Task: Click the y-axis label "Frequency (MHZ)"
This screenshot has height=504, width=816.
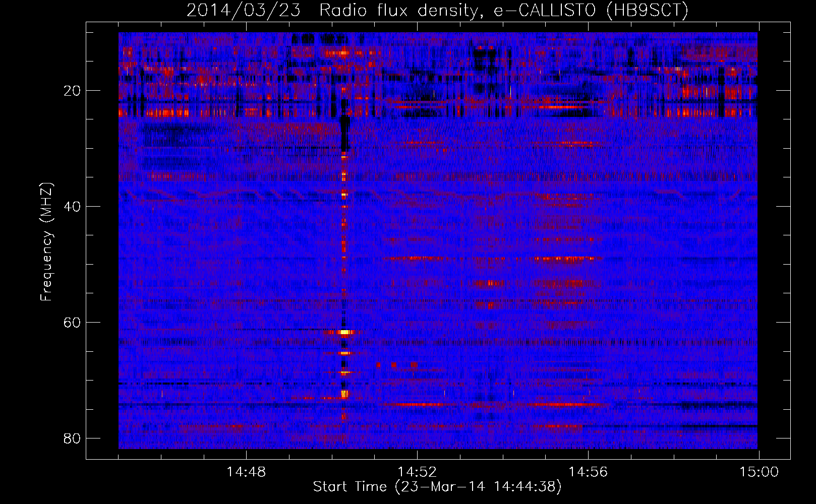Action: pos(46,242)
